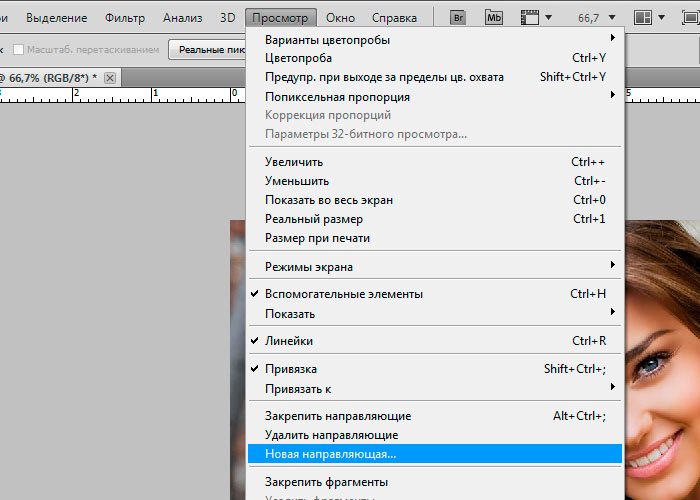Click the horizontal ruler above the canvas
This screenshot has height=500, width=700.
pos(120,95)
